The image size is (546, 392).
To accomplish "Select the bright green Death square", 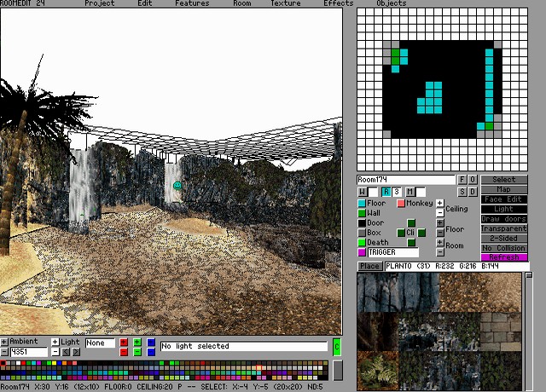I will pyautogui.click(x=362, y=243).
